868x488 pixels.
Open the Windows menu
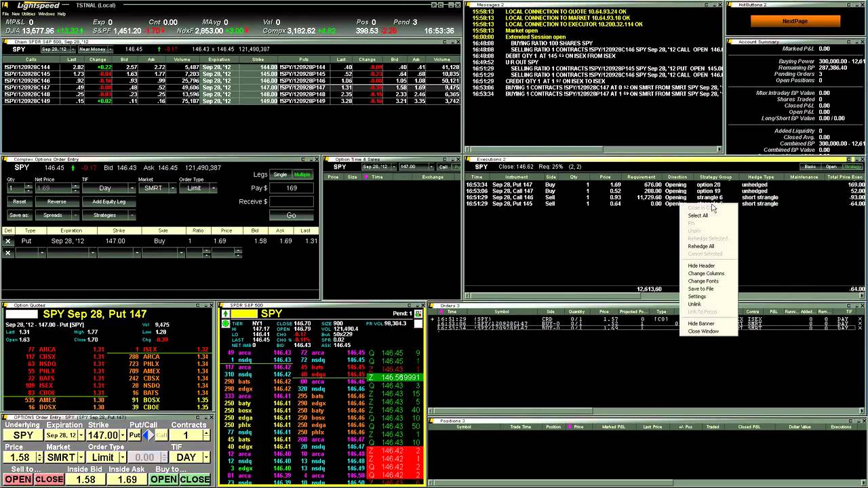(46, 14)
